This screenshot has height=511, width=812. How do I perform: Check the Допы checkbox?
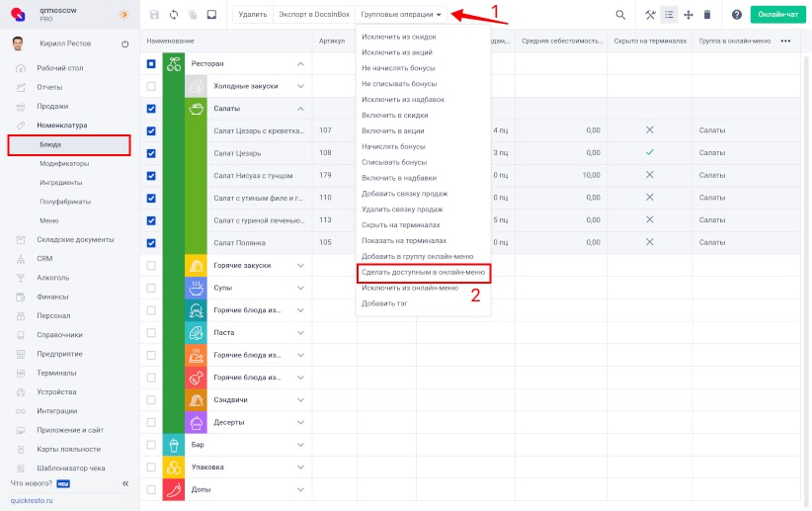(151, 489)
